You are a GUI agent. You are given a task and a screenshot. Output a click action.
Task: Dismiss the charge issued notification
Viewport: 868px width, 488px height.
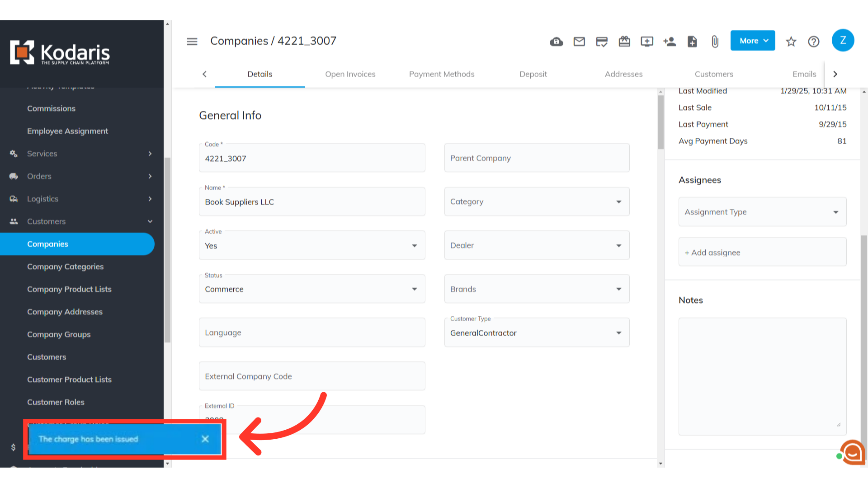pyautogui.click(x=205, y=439)
